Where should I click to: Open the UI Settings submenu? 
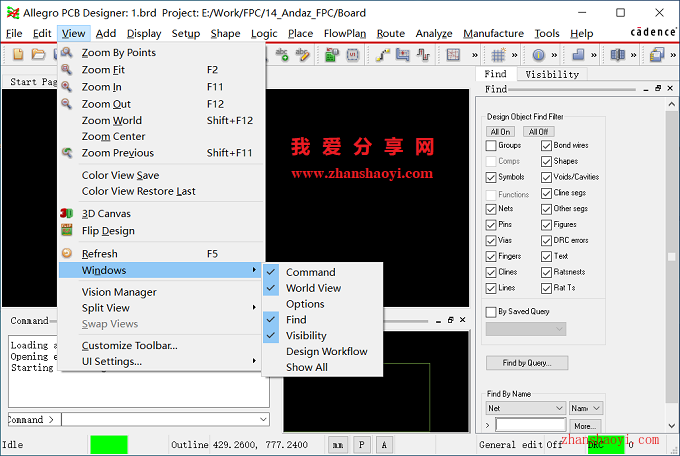pos(160,361)
